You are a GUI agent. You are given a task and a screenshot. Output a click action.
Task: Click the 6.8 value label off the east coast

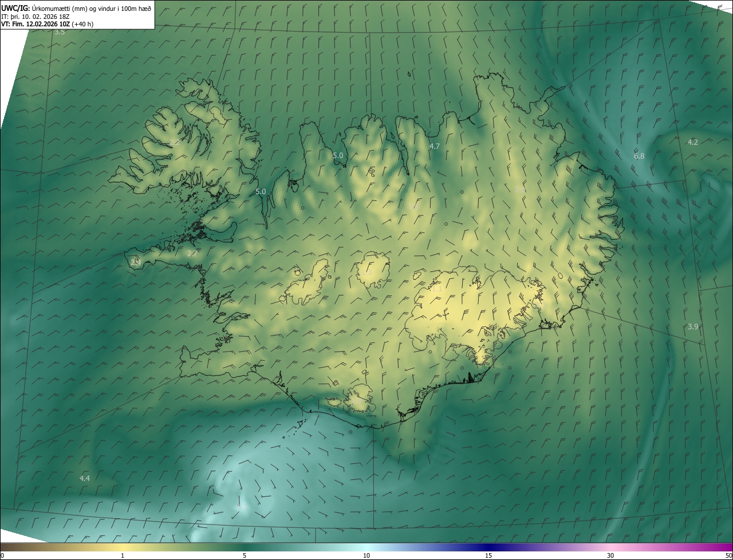click(639, 156)
